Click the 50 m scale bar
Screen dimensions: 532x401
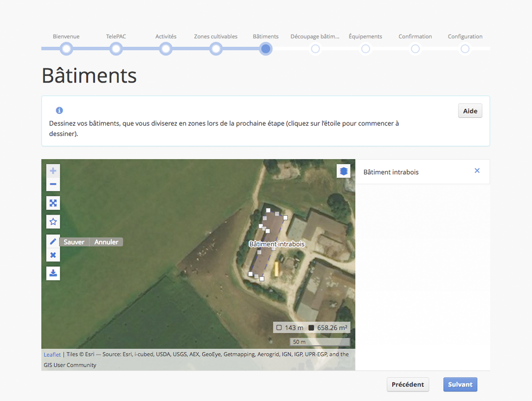320,341
